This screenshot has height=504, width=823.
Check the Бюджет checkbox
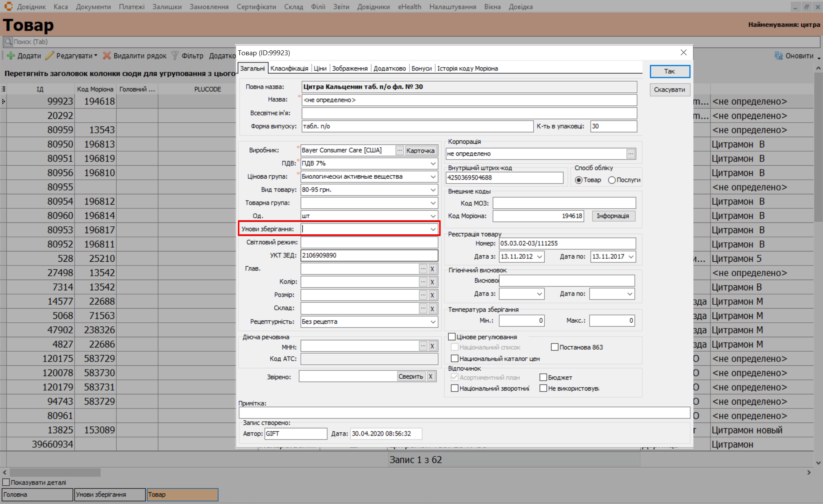click(543, 377)
